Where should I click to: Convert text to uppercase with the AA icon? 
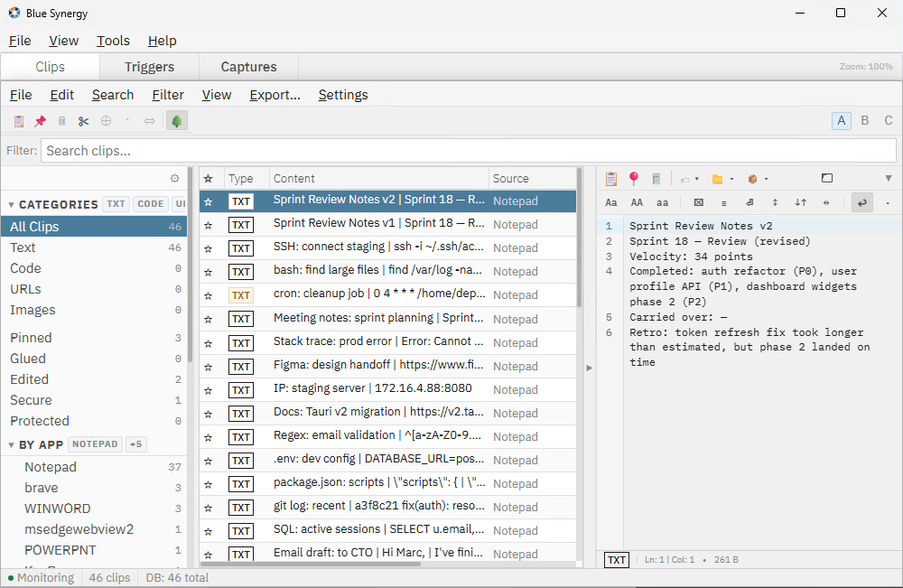pyautogui.click(x=635, y=202)
